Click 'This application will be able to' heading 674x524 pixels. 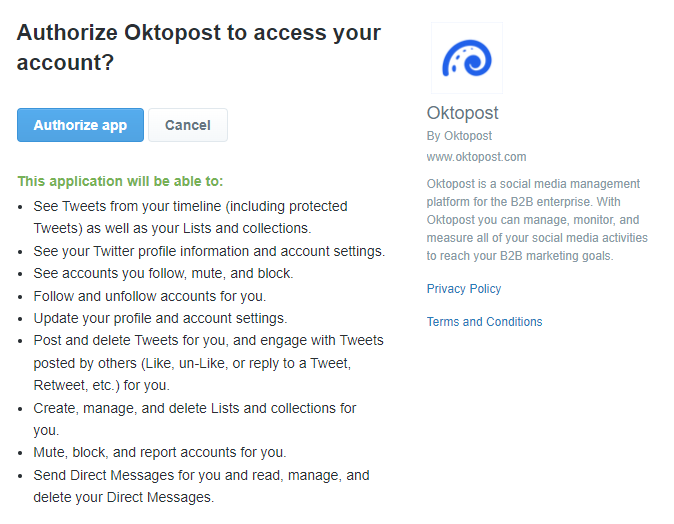pyautogui.click(x=120, y=181)
